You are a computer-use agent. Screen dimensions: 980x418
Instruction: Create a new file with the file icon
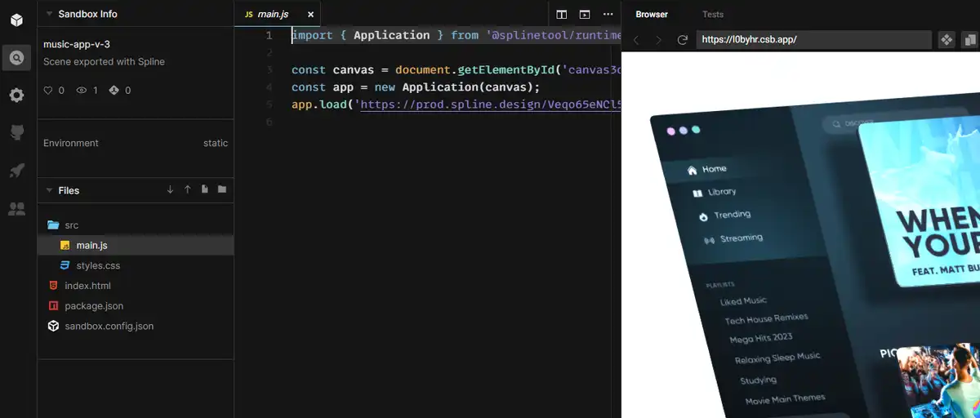click(x=204, y=189)
